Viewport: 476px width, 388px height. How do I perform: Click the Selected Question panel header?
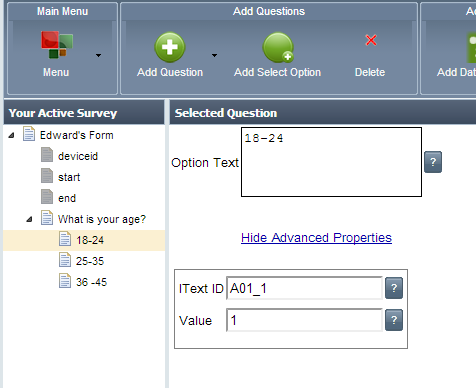(x=323, y=113)
